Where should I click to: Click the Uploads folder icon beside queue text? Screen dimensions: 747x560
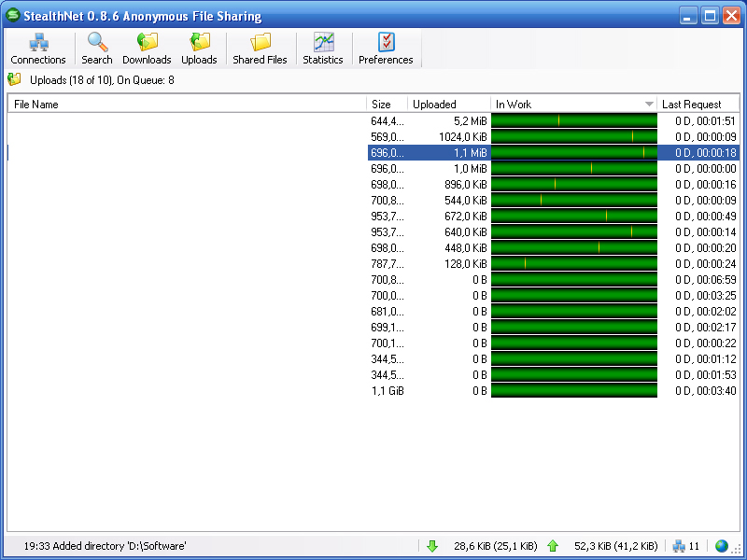[14, 79]
